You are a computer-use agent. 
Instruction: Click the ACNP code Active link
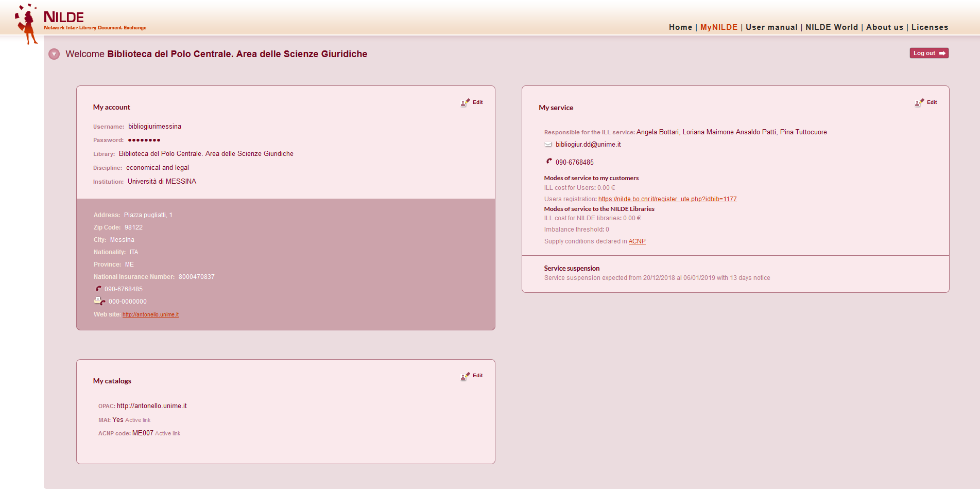pos(168,434)
